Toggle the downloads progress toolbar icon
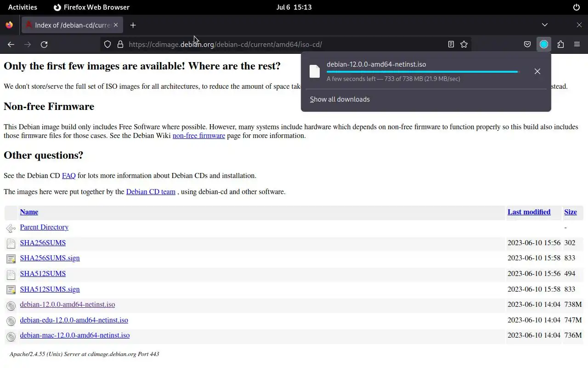This screenshot has height=368, width=588. point(544,44)
